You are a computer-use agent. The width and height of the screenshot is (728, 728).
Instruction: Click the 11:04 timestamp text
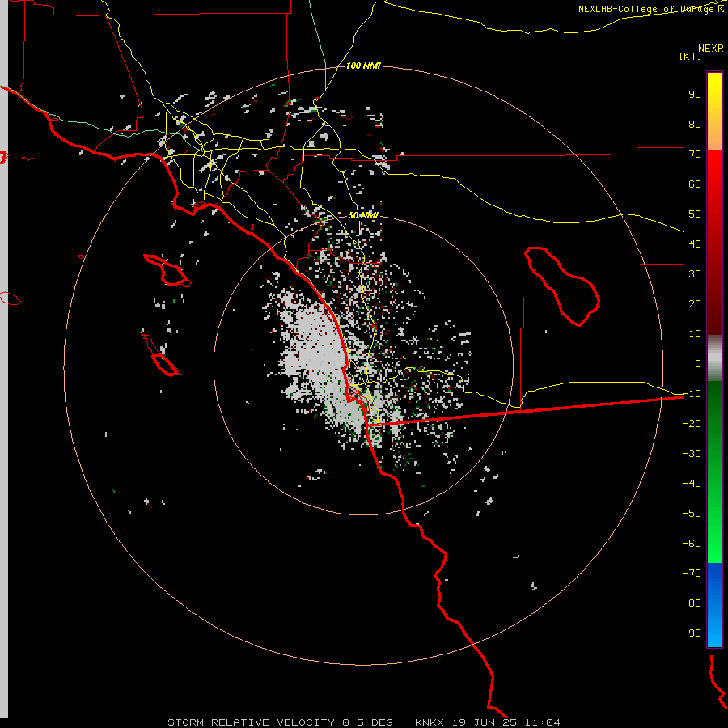pos(542,722)
